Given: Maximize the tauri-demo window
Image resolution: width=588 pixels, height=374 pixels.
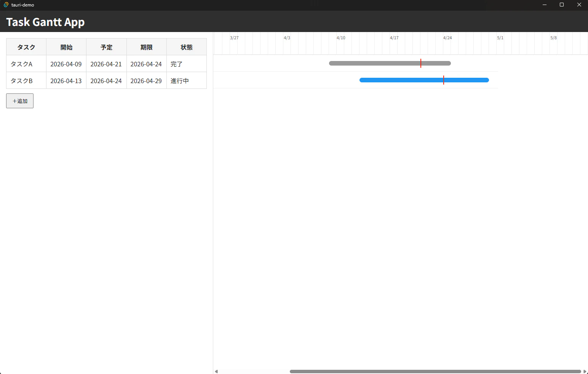Looking at the screenshot, I should (562, 5).
